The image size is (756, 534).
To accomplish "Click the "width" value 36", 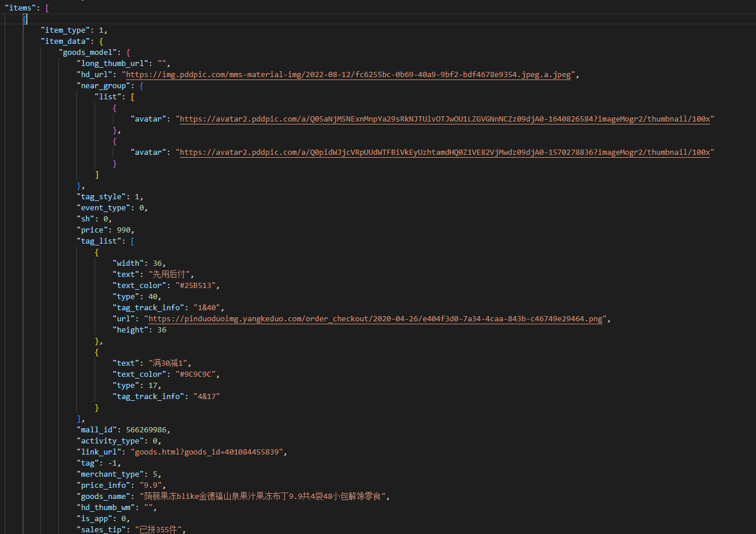I will [158, 263].
